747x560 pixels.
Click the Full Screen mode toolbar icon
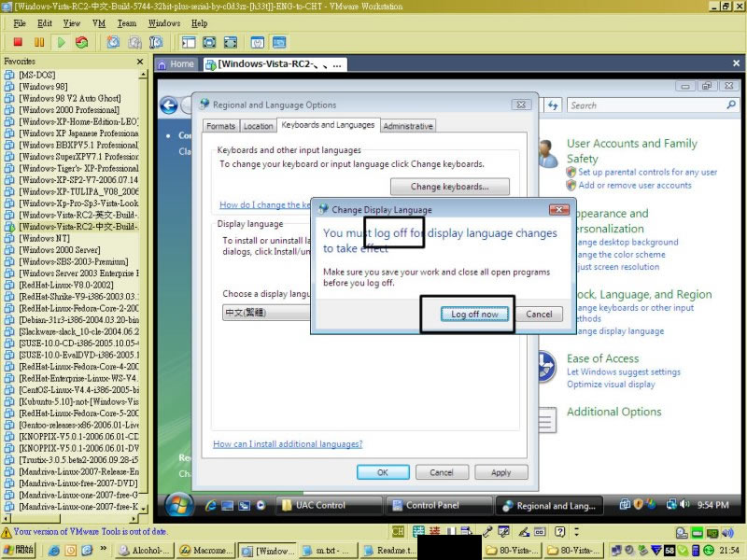coord(230,42)
